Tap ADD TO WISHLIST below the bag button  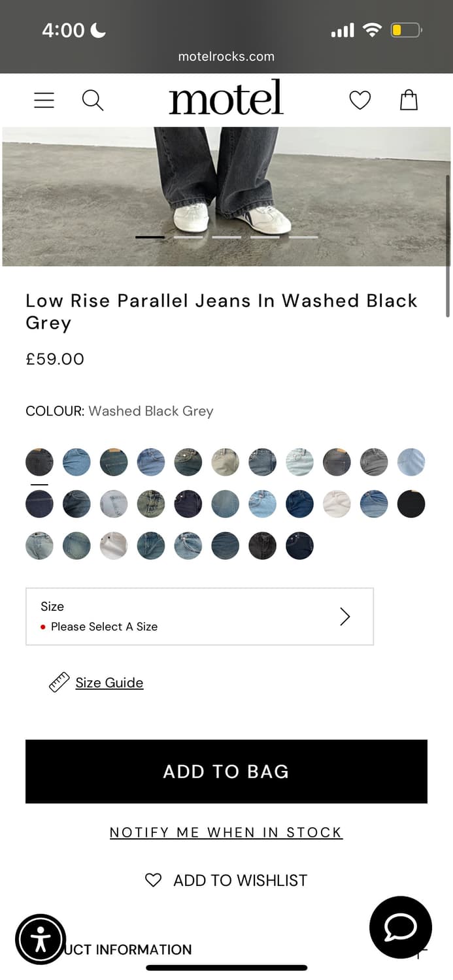pyautogui.click(x=226, y=880)
